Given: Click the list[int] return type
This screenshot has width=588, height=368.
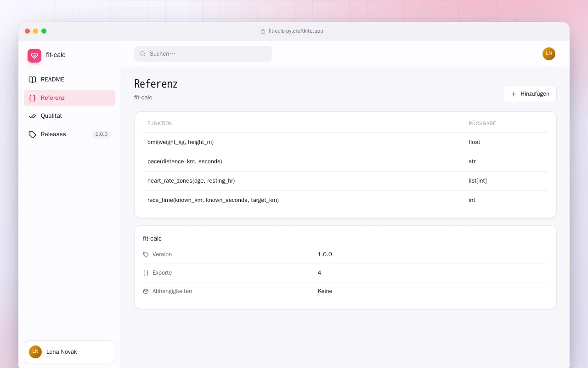Looking at the screenshot, I should pos(478,181).
